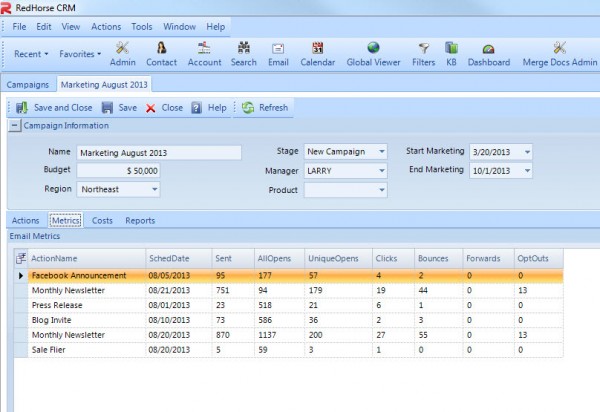Sort by the Clicks column header
This screenshot has width=600, height=412.
click(393, 259)
